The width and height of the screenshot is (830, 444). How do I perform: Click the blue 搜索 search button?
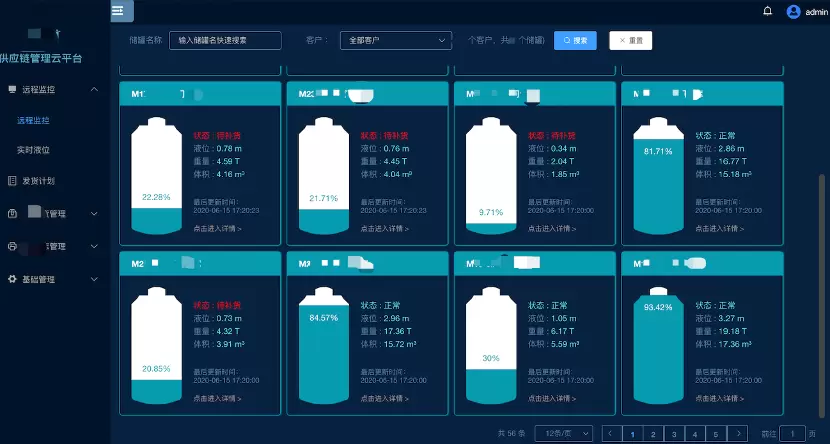click(575, 41)
